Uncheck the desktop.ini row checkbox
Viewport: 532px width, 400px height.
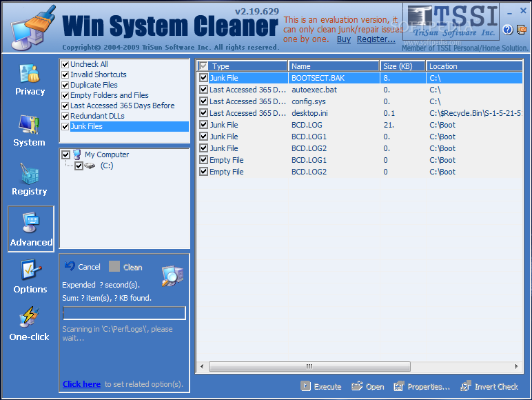coord(203,112)
